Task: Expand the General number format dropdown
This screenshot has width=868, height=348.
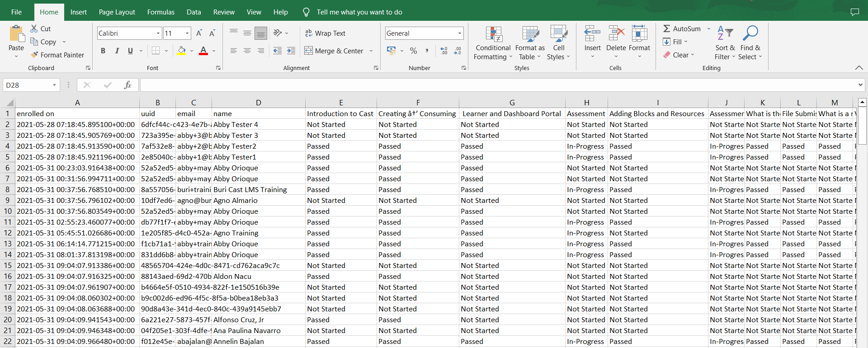Action: [460, 33]
